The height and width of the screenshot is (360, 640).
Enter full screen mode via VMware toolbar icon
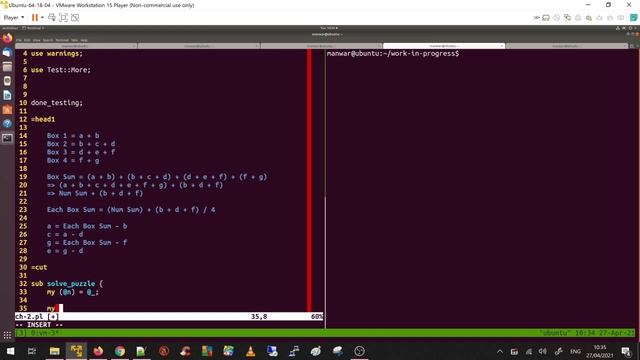tap(63, 18)
